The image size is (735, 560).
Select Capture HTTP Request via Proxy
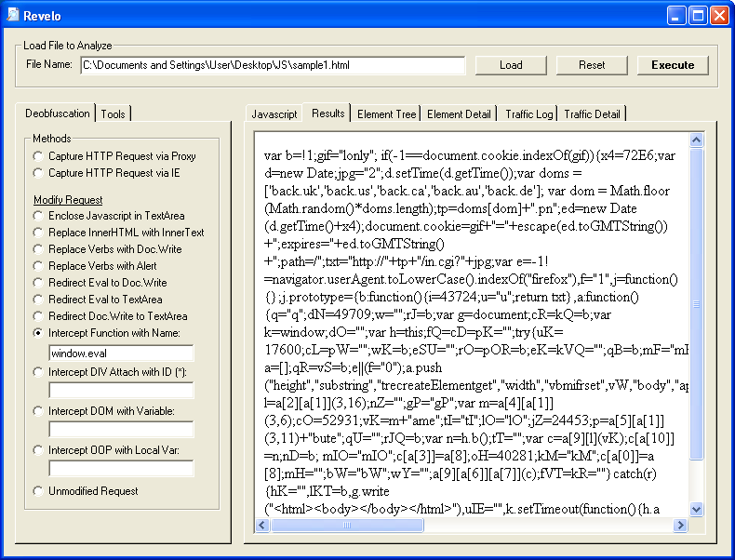[x=38, y=156]
